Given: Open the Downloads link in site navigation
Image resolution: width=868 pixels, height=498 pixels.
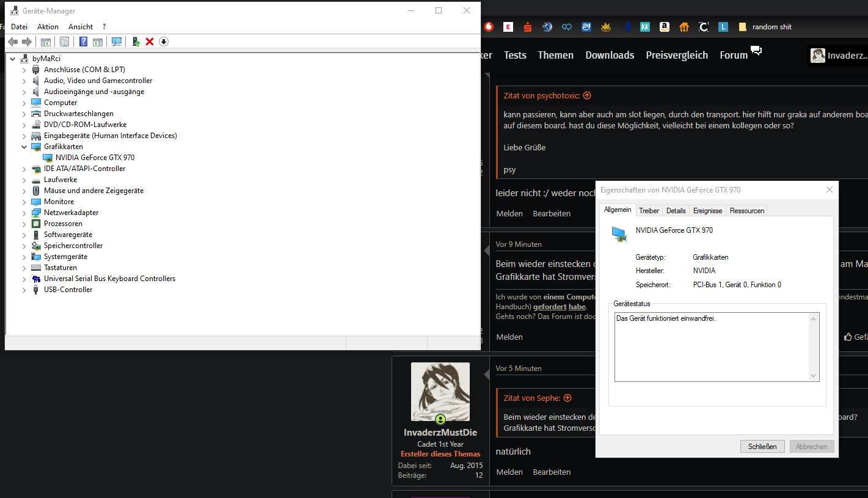Looking at the screenshot, I should click(x=610, y=55).
